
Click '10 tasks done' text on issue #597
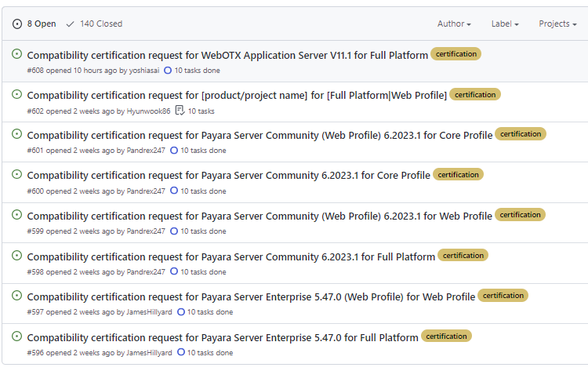pos(210,312)
